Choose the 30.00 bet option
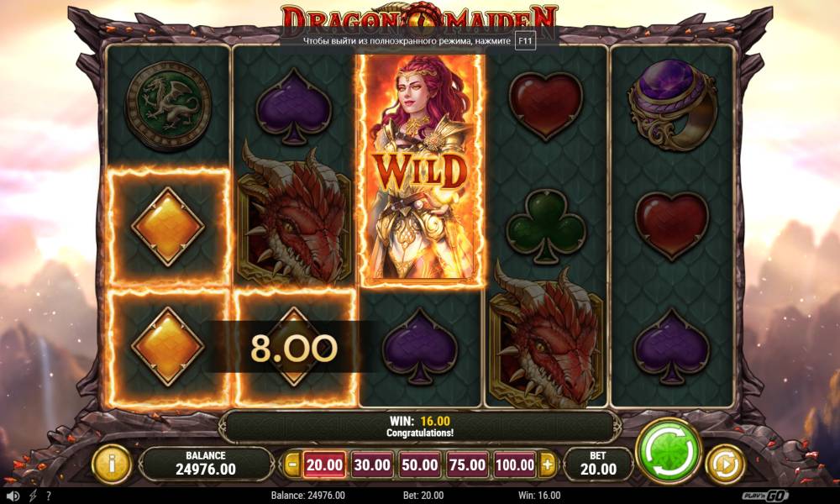840x504 pixels. [372, 465]
